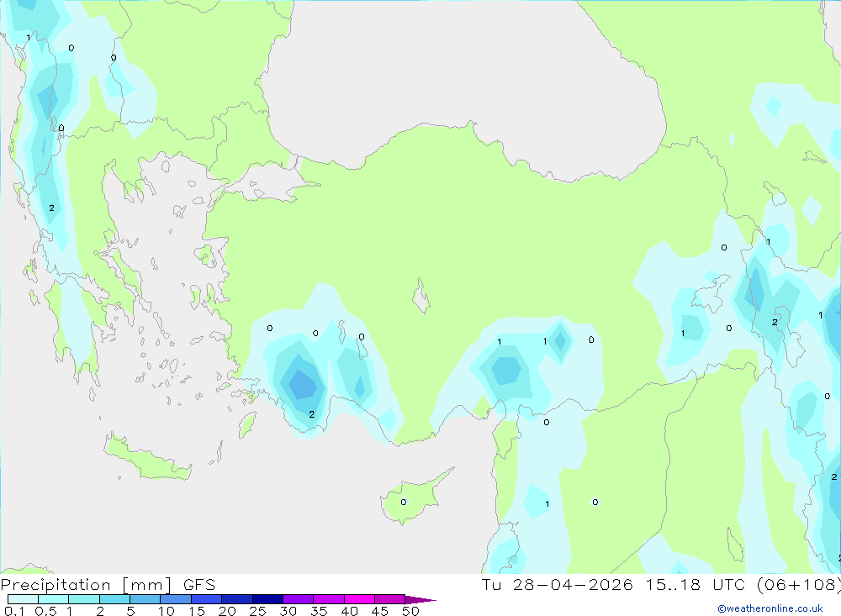Viewport: 841px width, 616px height.
Task: Click the 1–2 mm legend color swatch
Action: (84, 599)
